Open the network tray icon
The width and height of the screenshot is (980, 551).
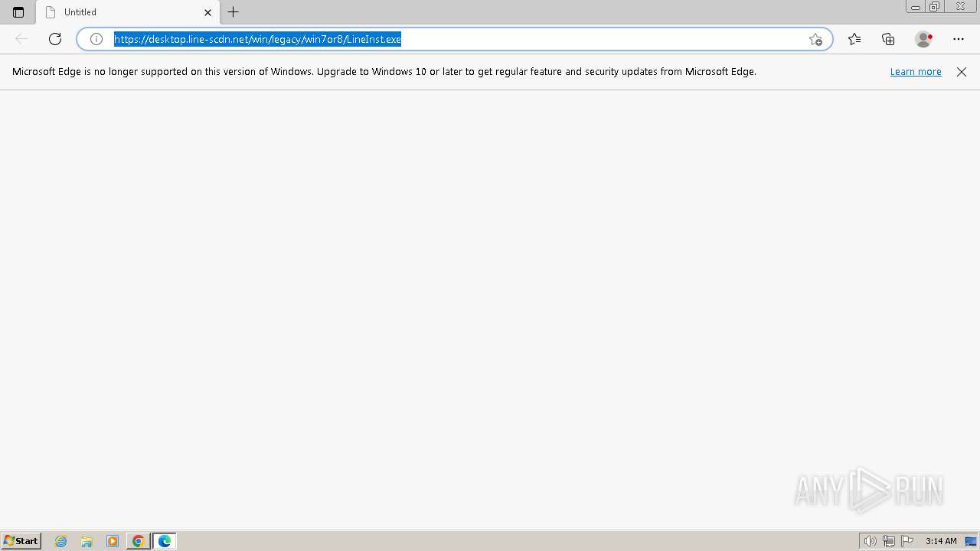click(x=889, y=541)
